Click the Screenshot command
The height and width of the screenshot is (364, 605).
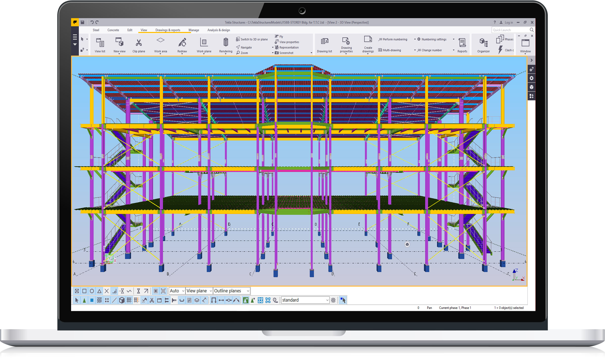[284, 53]
